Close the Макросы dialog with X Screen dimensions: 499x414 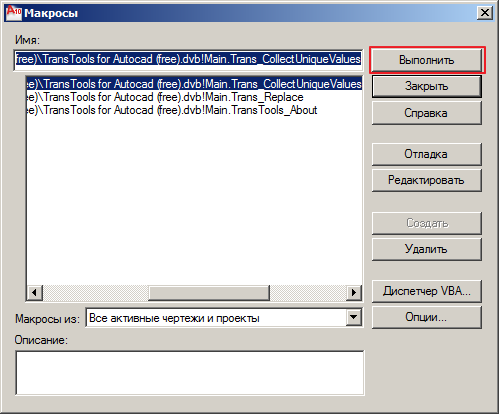485,13
